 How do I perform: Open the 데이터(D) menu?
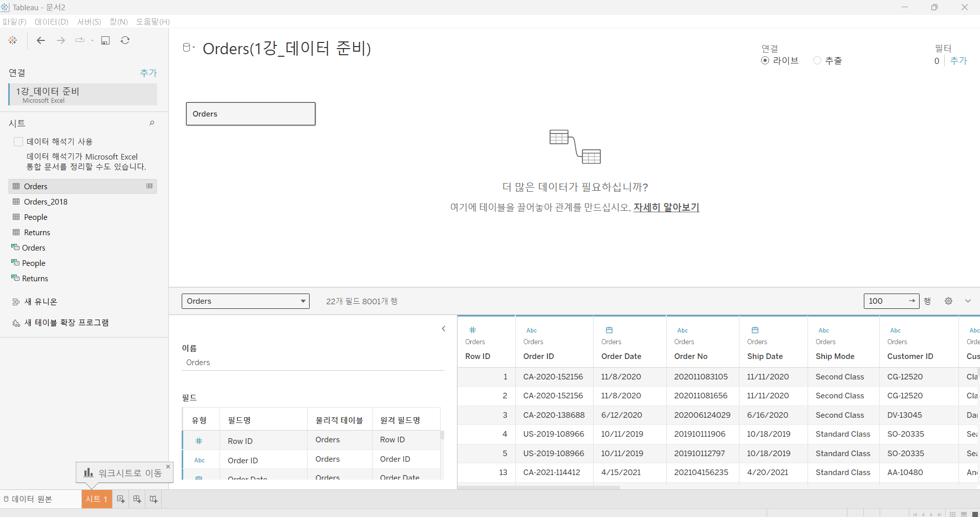(51, 21)
